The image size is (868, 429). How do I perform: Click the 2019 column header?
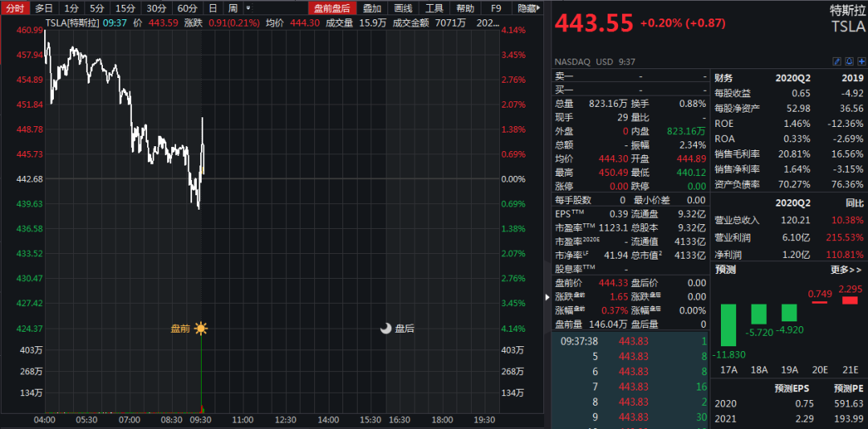(853, 78)
